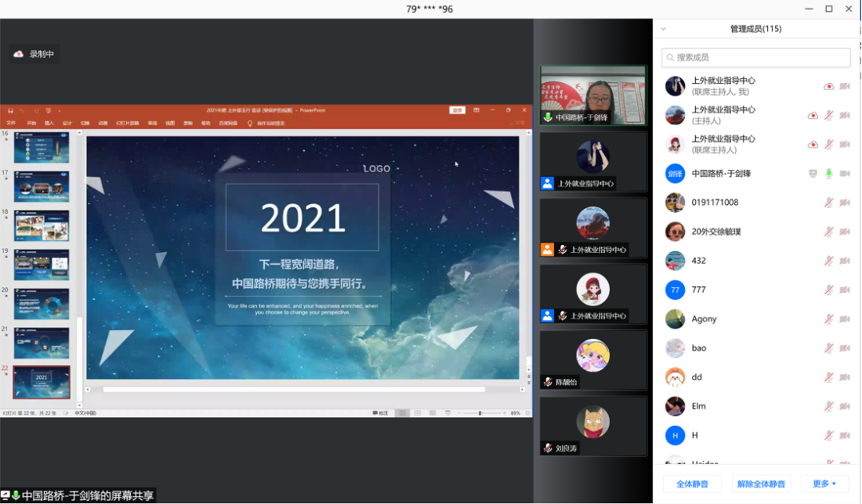Viewport: 862px width, 504px height.
Task: Click reading view icon in PowerPoint status bar
Action: (x=433, y=413)
